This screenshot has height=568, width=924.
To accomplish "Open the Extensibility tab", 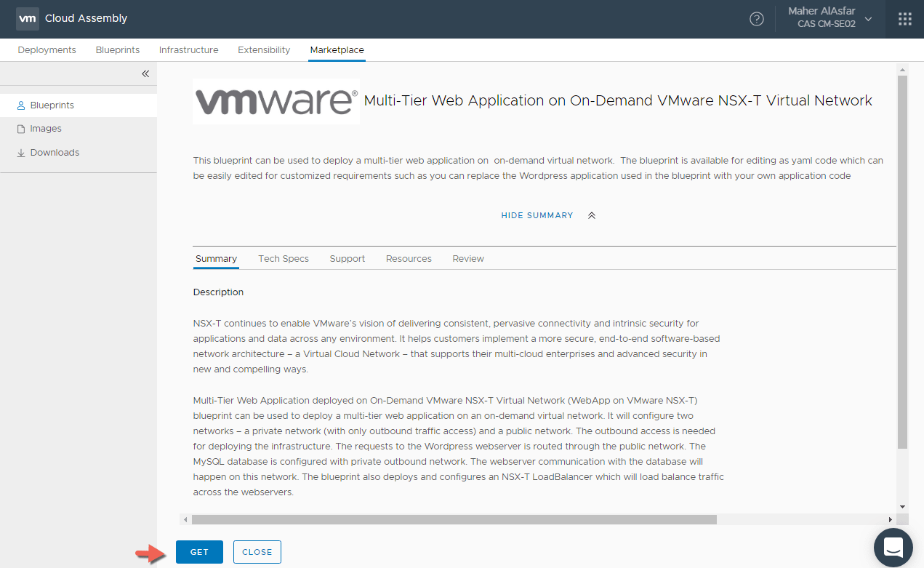I will click(x=264, y=50).
